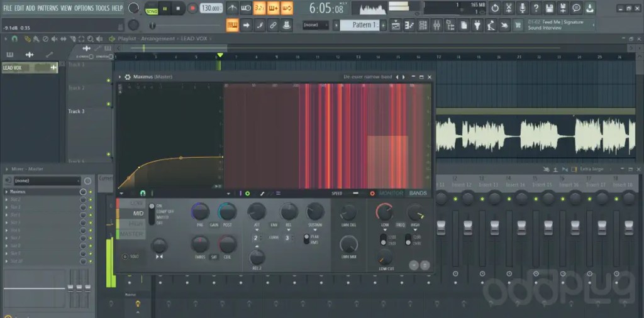Open the EDIT menu
The width and height of the screenshot is (644, 318).
pos(19,8)
